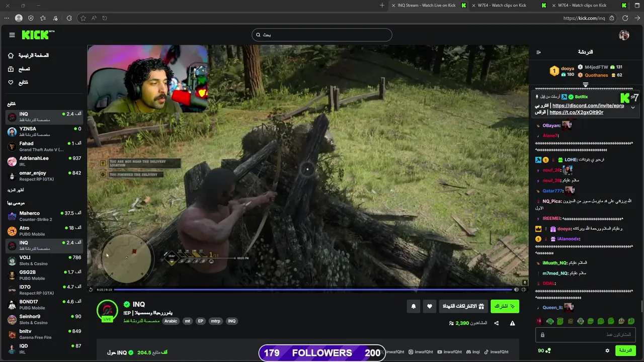Share the stream via share icon

[497, 323]
